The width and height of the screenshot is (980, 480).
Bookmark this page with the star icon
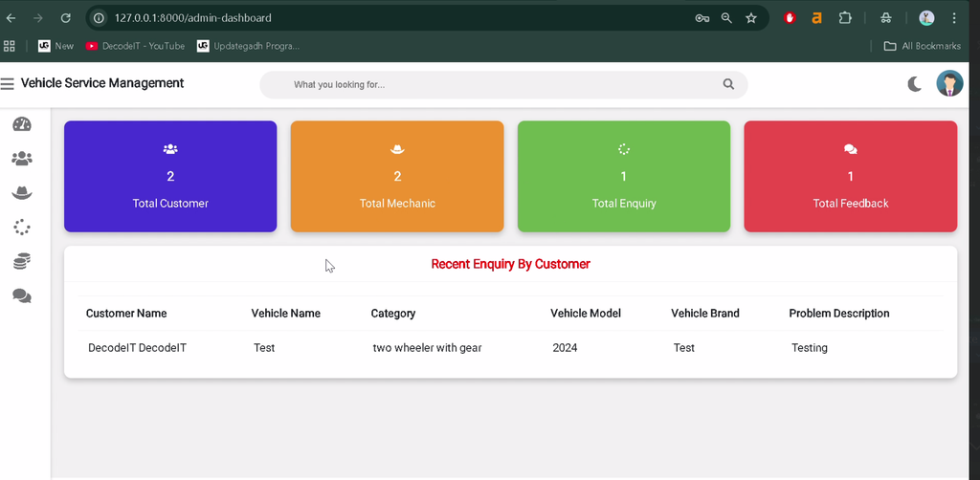click(x=751, y=18)
